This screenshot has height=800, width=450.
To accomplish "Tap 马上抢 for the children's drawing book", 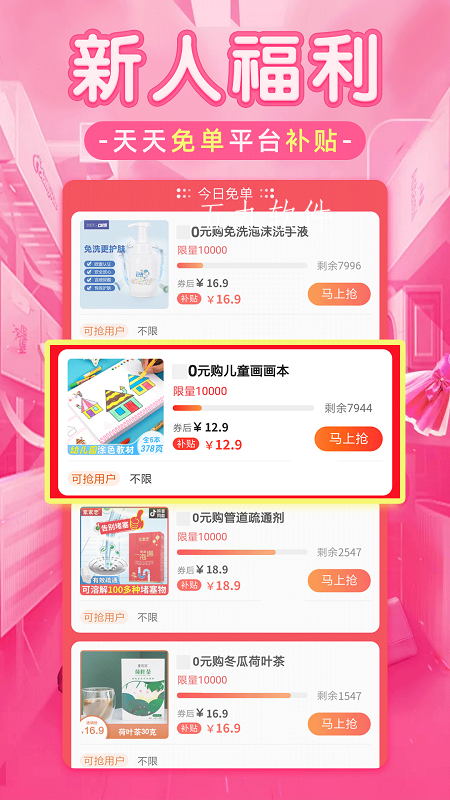I will pyautogui.click(x=348, y=439).
